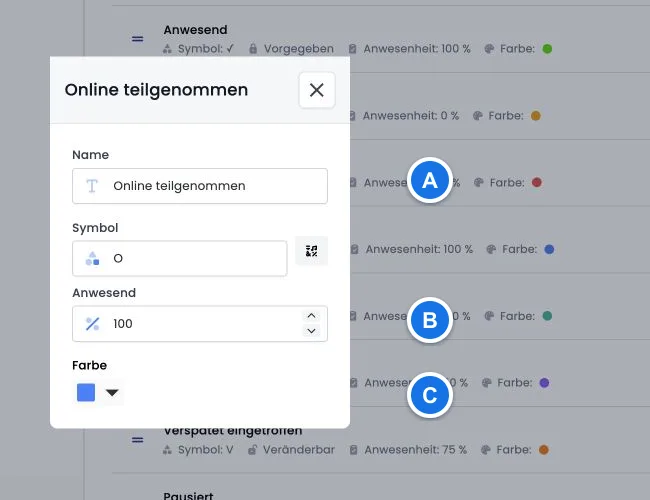Click the blue Farbe color swatch
650x500 pixels.
(86, 392)
